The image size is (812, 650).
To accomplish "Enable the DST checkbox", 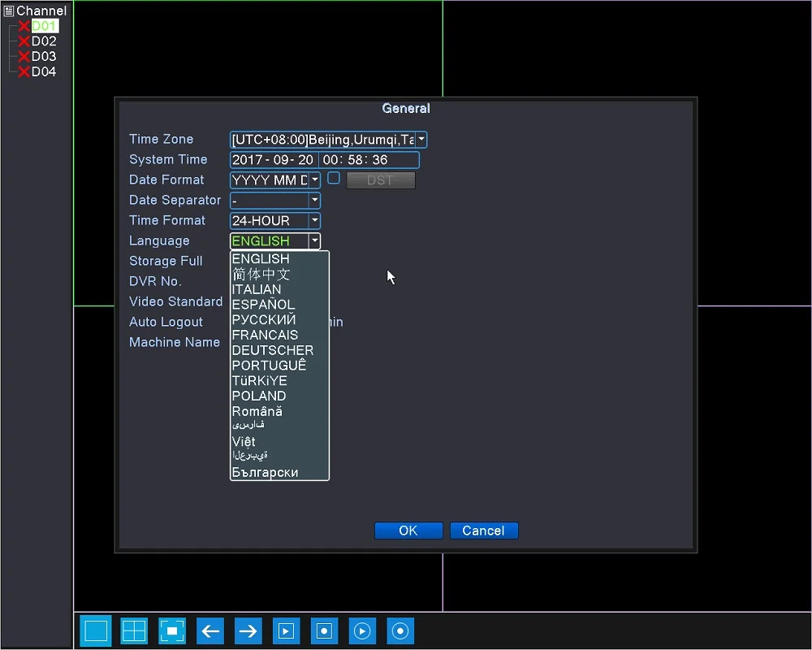I will tap(334, 178).
